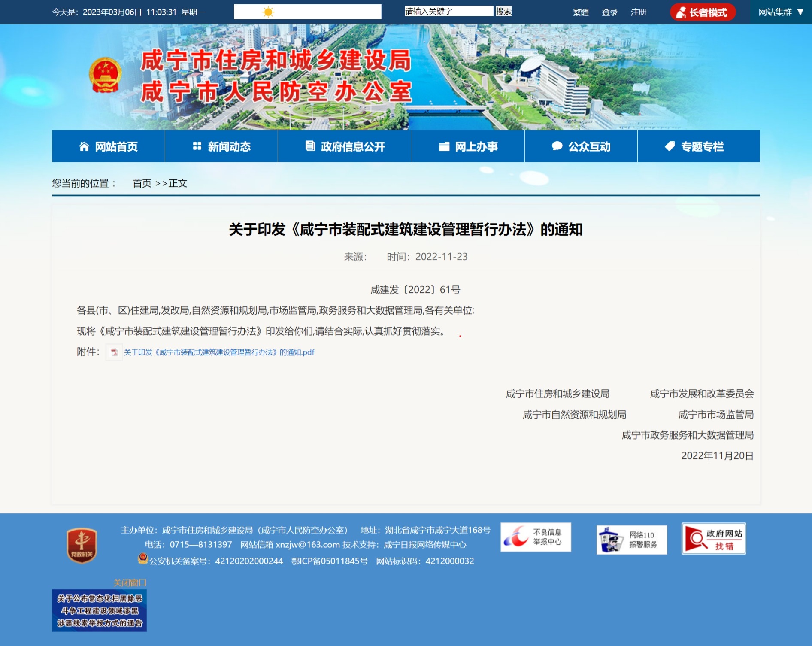Image resolution: width=812 pixels, height=646 pixels.
Task: Click the national emblem logo
Action: pos(105,75)
